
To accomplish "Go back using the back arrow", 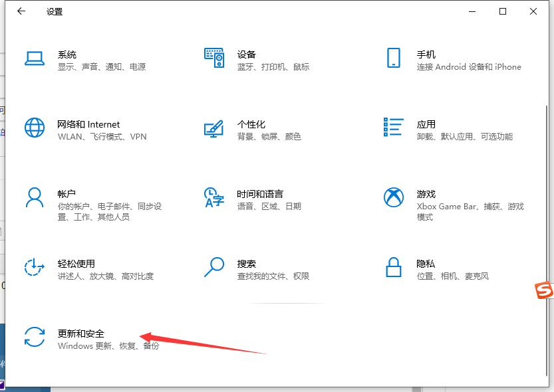I will tap(21, 11).
